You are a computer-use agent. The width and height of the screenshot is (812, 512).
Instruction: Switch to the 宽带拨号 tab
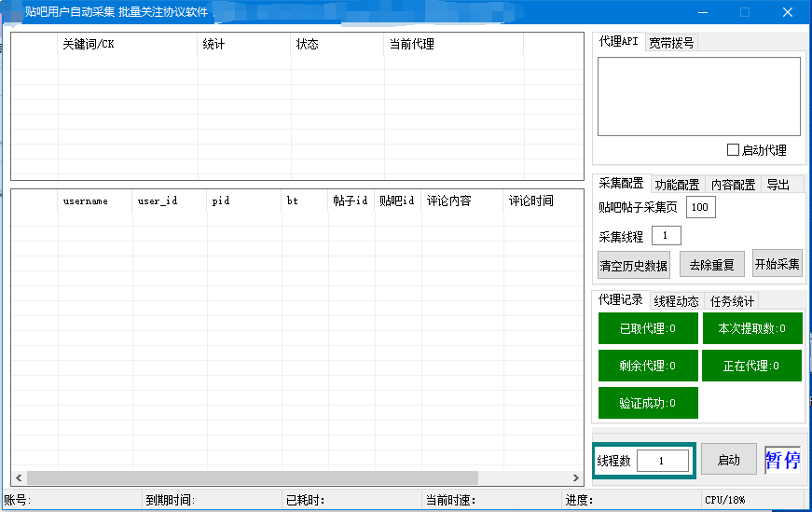671,43
